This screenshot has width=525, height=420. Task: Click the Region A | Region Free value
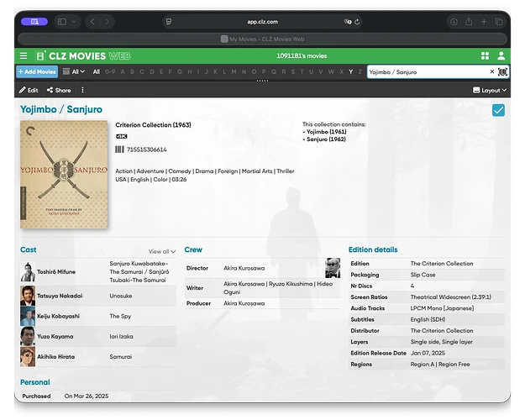tap(440, 364)
